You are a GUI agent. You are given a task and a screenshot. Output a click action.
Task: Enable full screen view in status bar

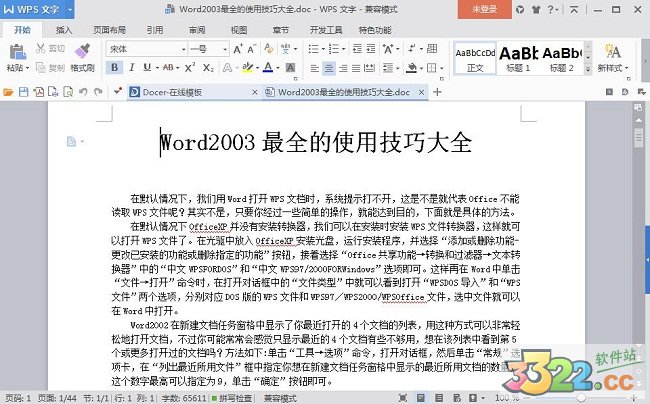[x=402, y=398]
